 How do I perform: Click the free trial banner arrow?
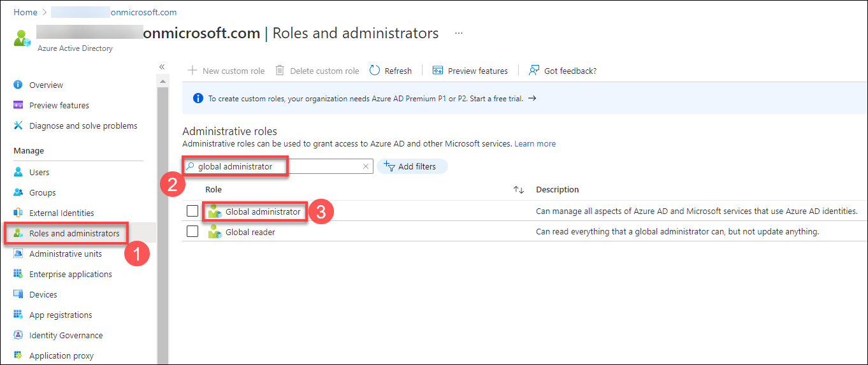click(x=532, y=99)
